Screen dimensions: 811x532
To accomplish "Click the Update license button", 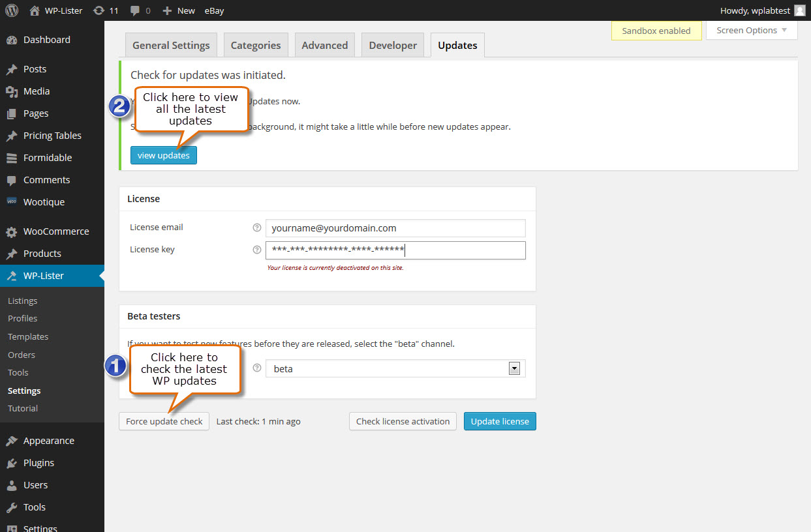I will pos(500,421).
